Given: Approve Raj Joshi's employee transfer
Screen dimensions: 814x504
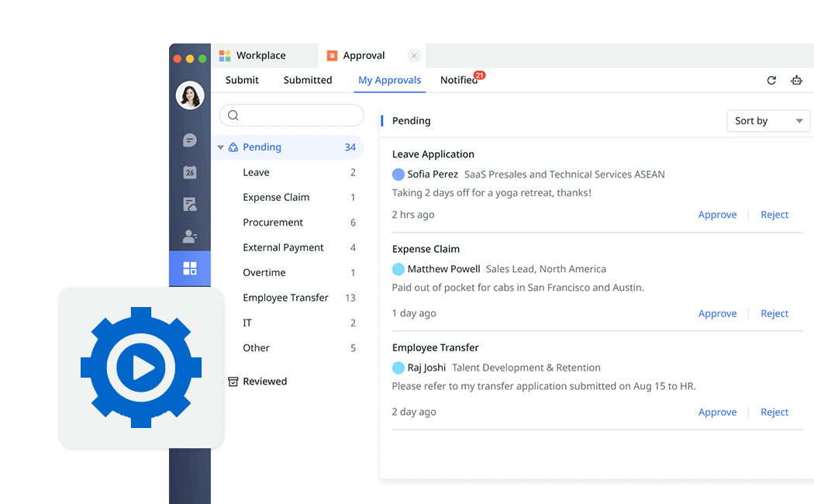Looking at the screenshot, I should (717, 413).
